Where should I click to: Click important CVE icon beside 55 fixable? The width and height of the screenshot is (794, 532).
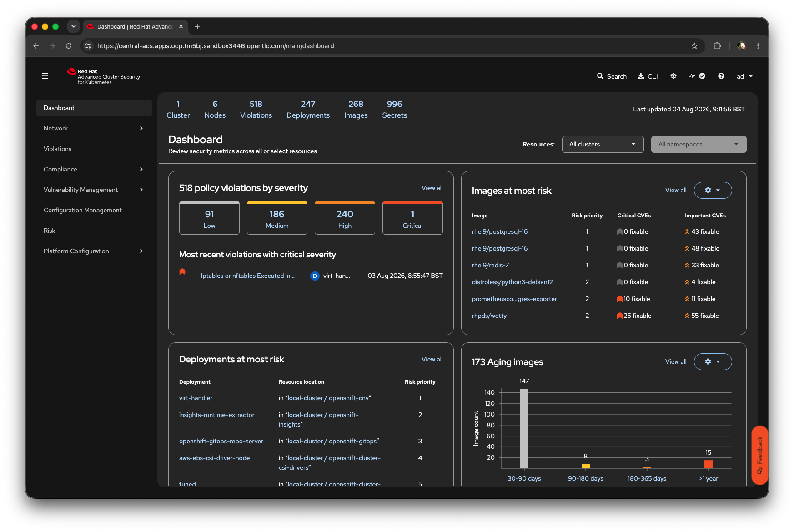[x=687, y=316]
